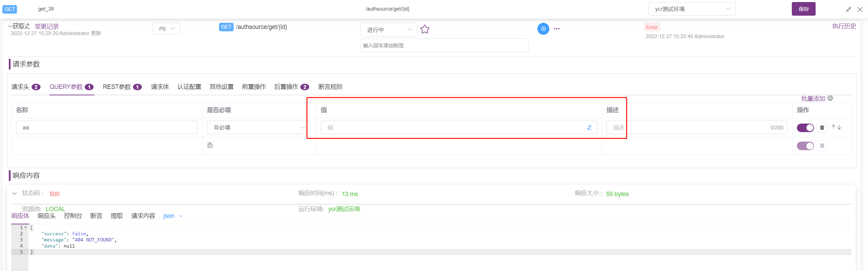
Task: Open the three-dots more options menu
Action: point(556,29)
